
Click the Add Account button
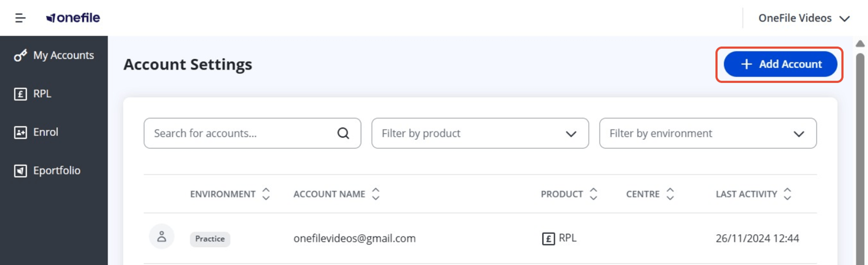[780, 64]
